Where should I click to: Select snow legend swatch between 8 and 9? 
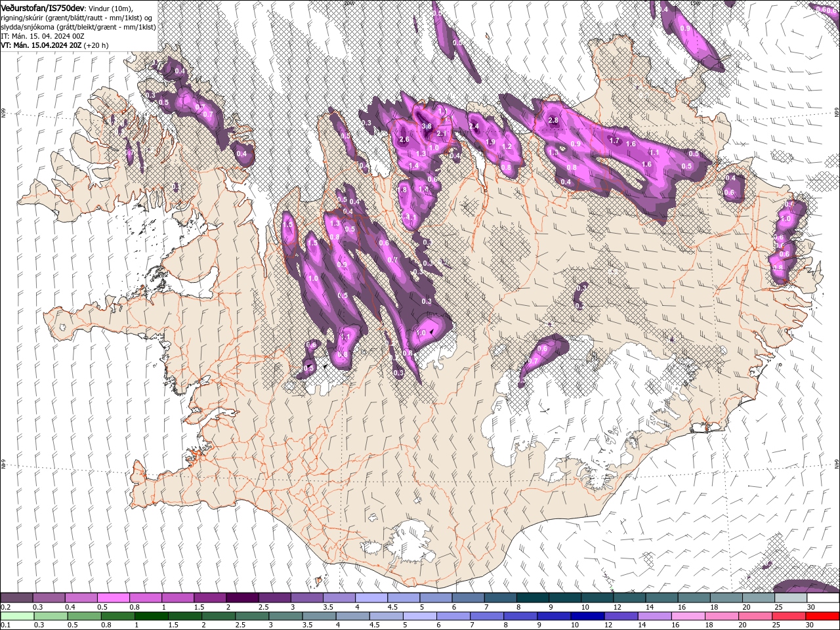coord(532,598)
